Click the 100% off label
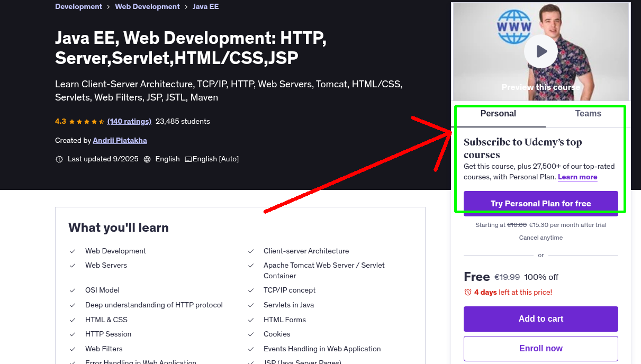The height and width of the screenshot is (364, 641). click(541, 277)
